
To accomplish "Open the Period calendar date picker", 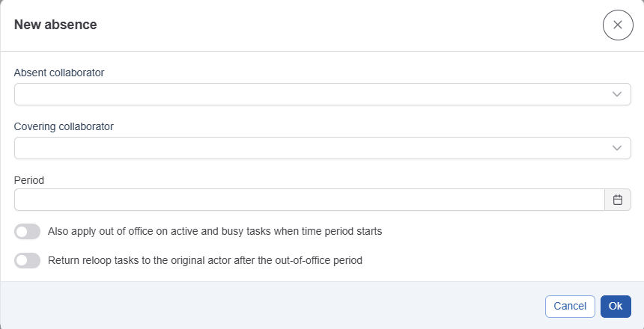I will [618, 200].
